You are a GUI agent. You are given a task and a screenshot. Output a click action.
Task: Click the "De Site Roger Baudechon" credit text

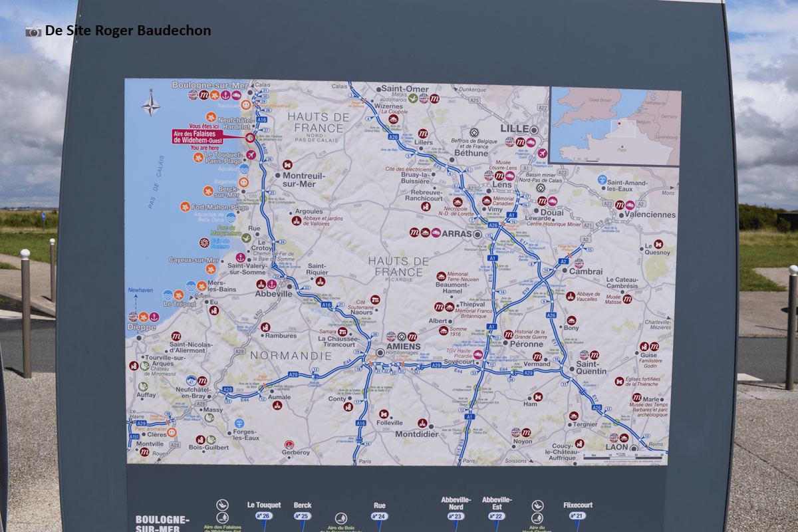click(128, 31)
